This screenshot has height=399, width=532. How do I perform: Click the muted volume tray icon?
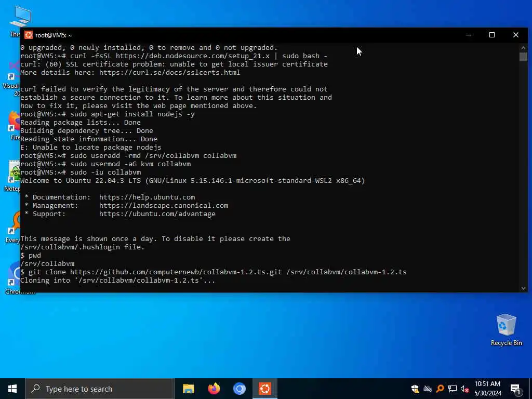[x=464, y=389]
